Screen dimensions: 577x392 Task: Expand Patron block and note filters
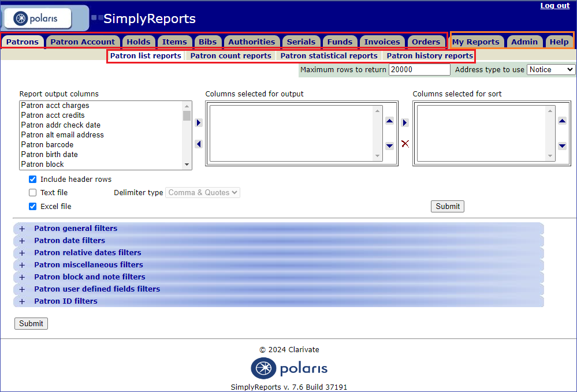(22, 277)
